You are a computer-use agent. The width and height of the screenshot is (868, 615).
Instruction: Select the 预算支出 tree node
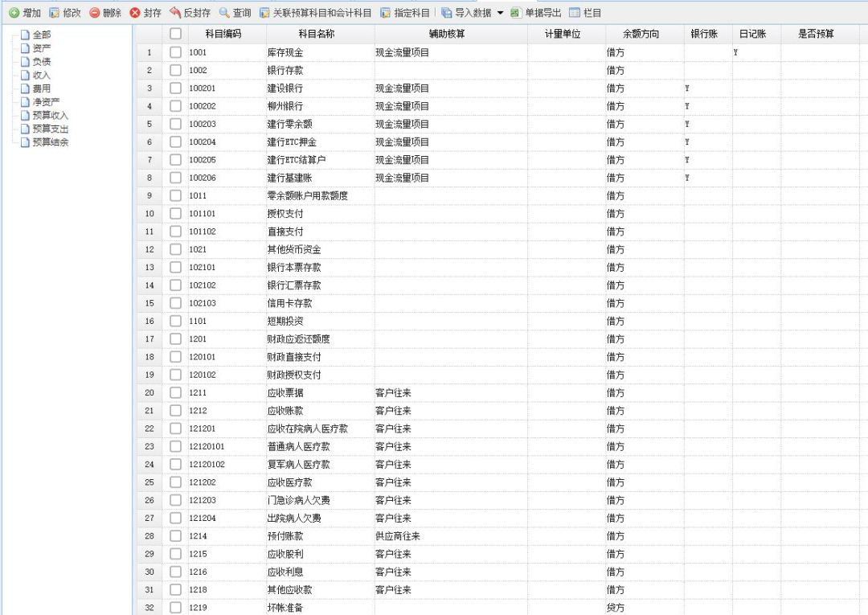(x=51, y=129)
